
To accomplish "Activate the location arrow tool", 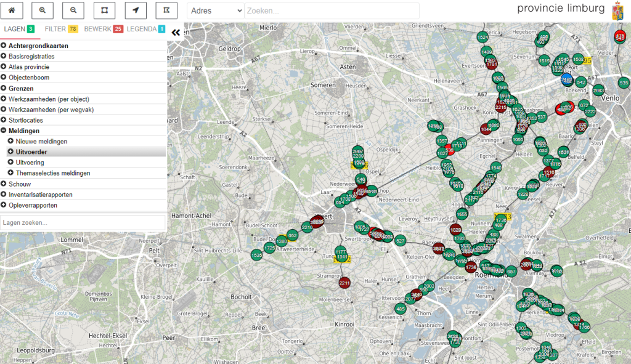I will click(135, 10).
